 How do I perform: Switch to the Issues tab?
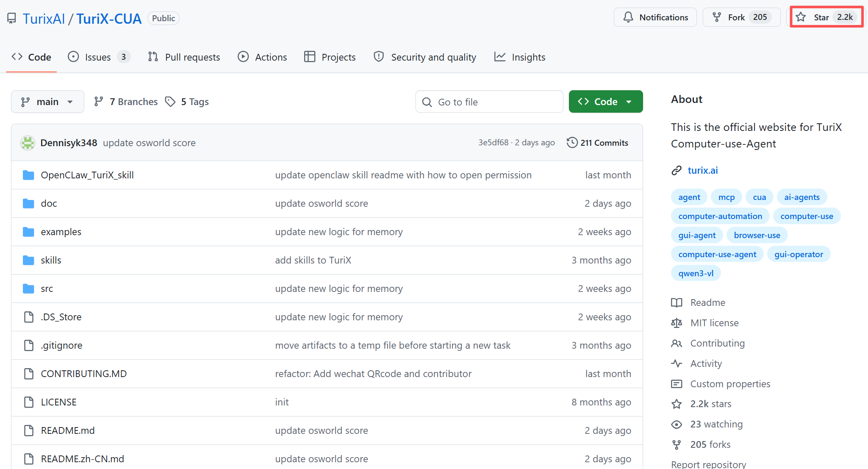pyautogui.click(x=98, y=57)
